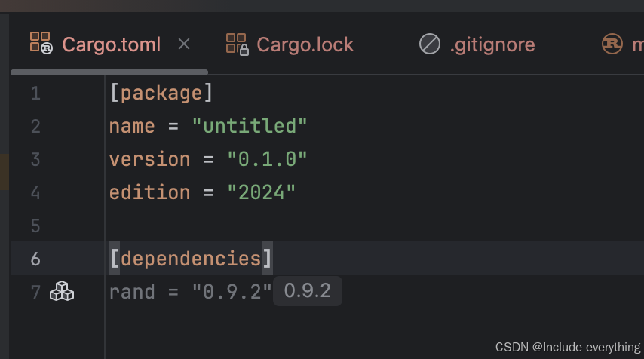This screenshot has width=644, height=359.
Task: Switch to the Cargo.lock tab
Action: pos(305,44)
